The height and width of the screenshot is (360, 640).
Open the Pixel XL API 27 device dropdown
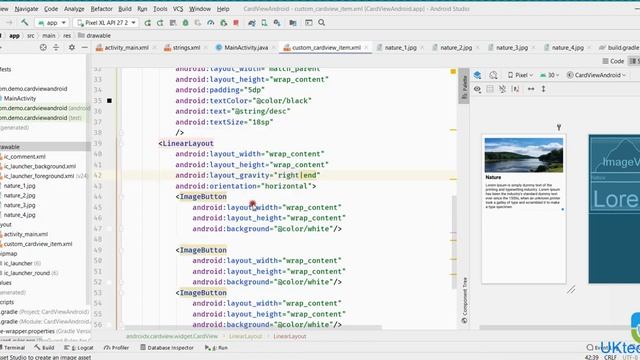point(106,23)
